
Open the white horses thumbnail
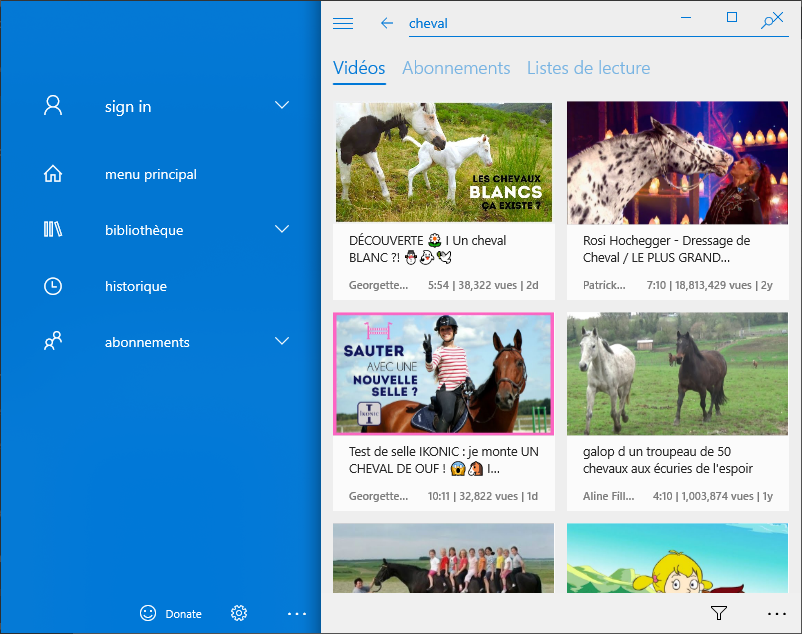443,163
